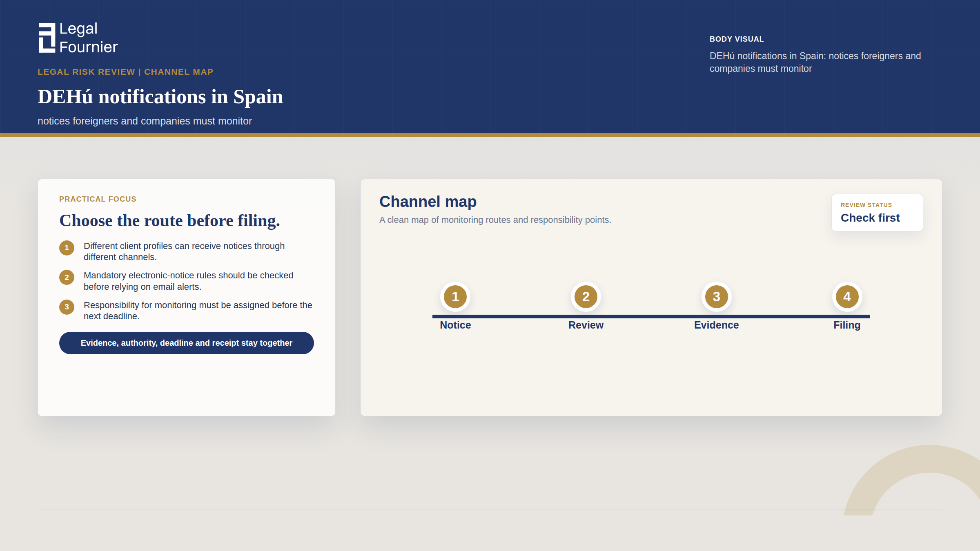980x551 pixels.
Task: Click the Notice step label
Action: click(x=455, y=325)
